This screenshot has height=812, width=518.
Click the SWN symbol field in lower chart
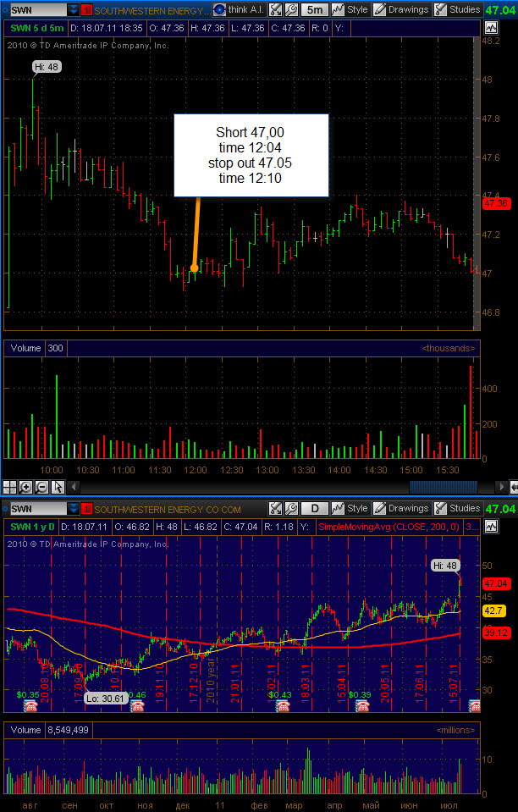tap(38, 509)
